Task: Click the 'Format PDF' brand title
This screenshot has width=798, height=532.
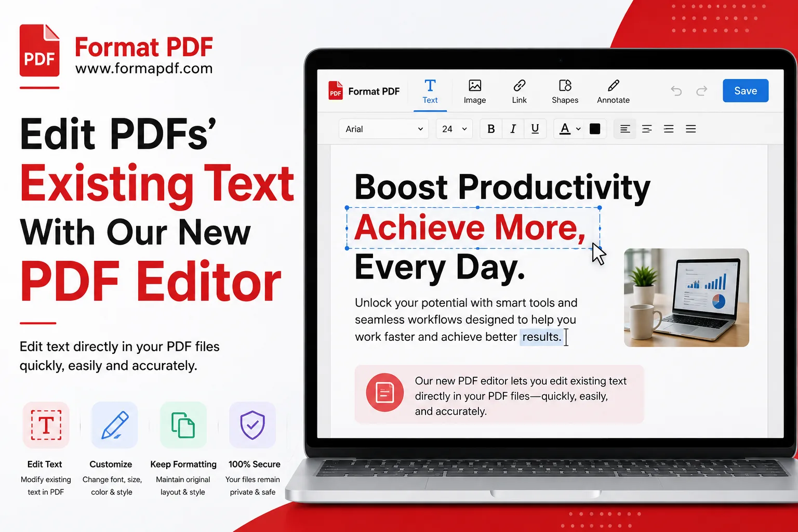Action: click(x=144, y=47)
